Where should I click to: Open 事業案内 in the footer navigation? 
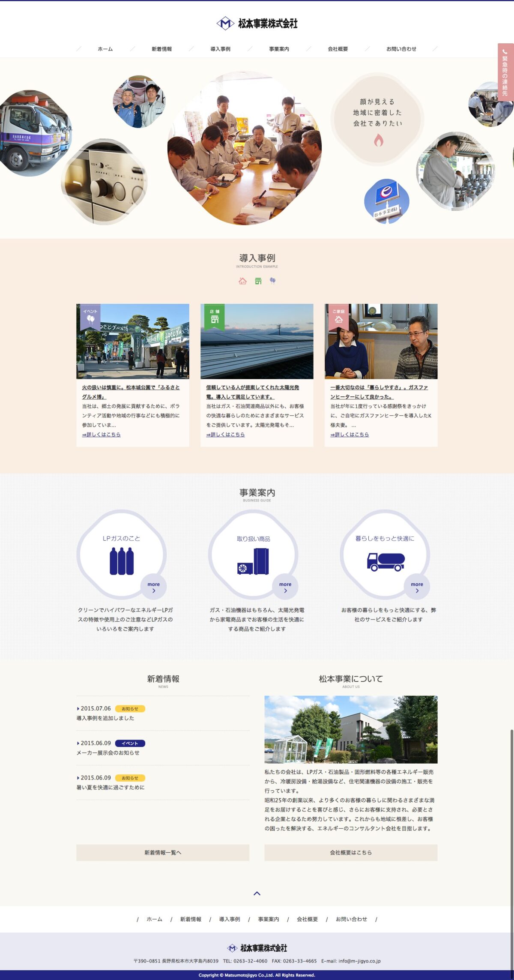point(269,919)
